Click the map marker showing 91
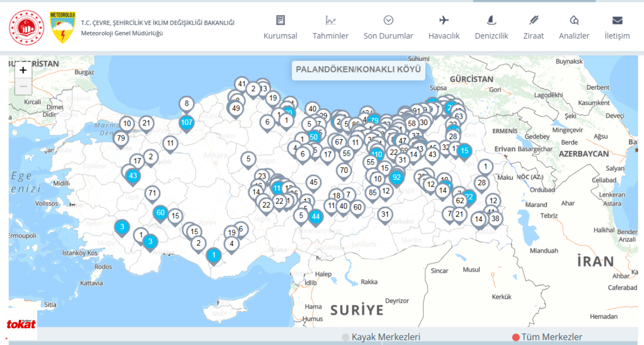This screenshot has height=345, width=644. (x=417, y=111)
